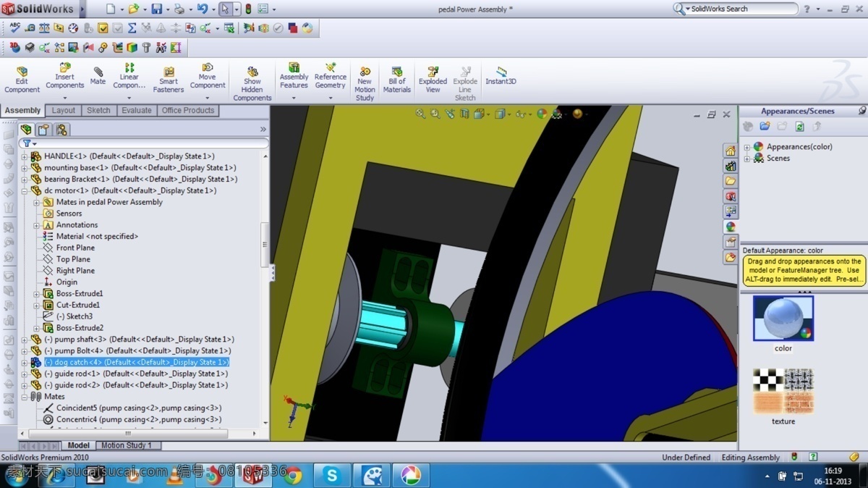Open Skype from the taskbar
868x488 pixels.
click(x=333, y=475)
